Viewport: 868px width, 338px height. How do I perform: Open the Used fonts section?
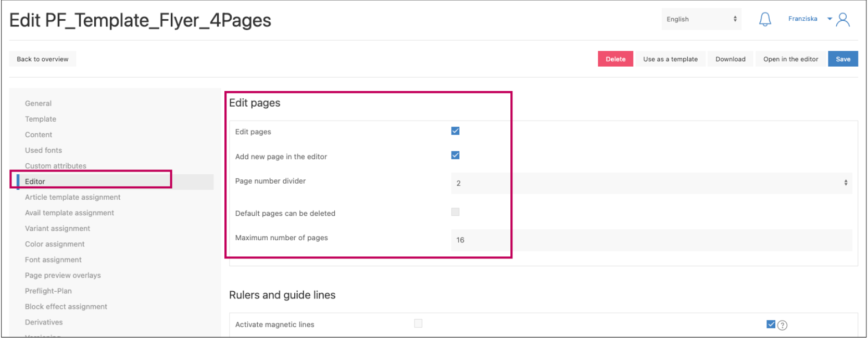click(x=43, y=150)
